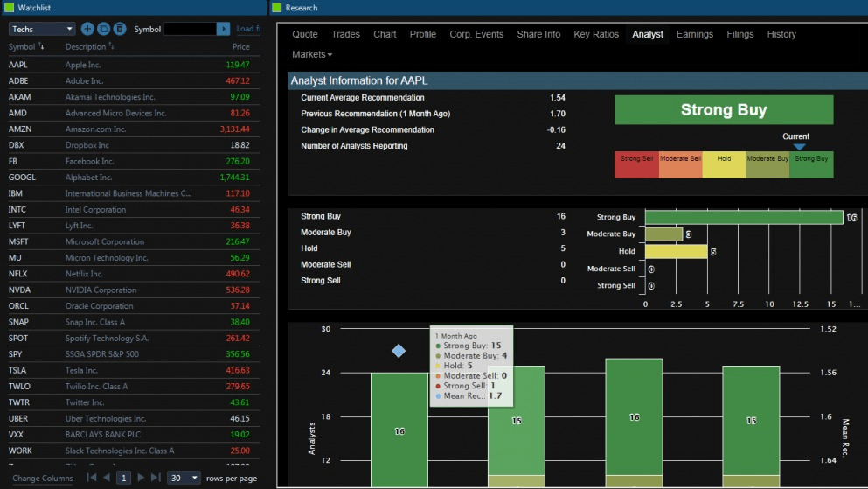Select the SPOT Spotify Technology row
The height and width of the screenshot is (489, 868).
134,338
